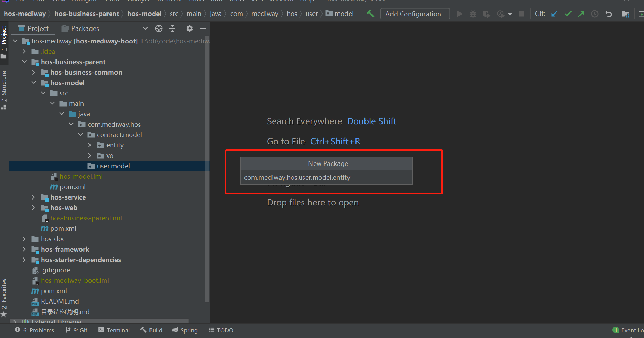Image resolution: width=644 pixels, height=338 pixels.
Task: Switch to the Packages tab
Action: 80,28
